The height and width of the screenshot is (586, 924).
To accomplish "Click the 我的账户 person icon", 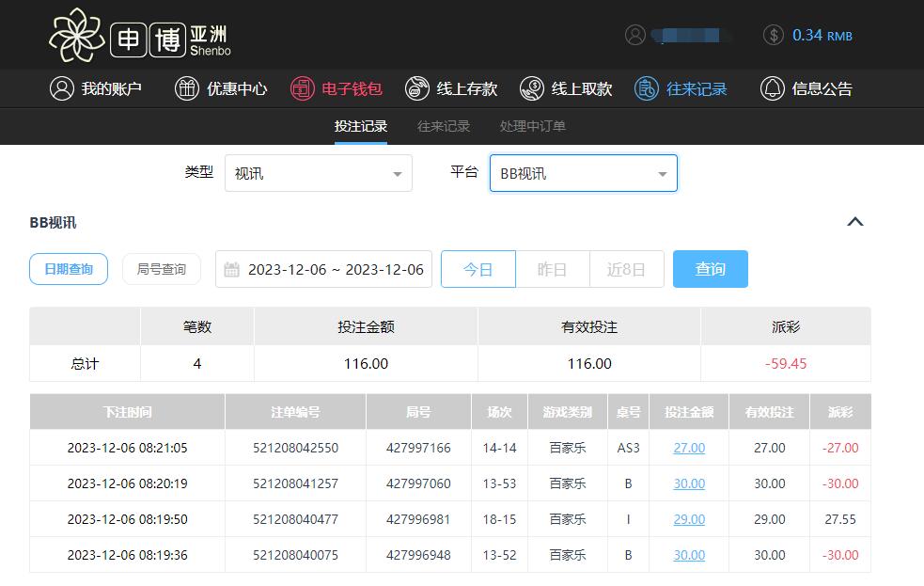I will coord(62,88).
